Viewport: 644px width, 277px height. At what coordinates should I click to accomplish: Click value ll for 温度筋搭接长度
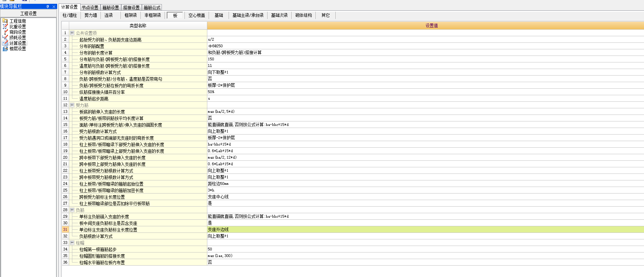point(426,66)
